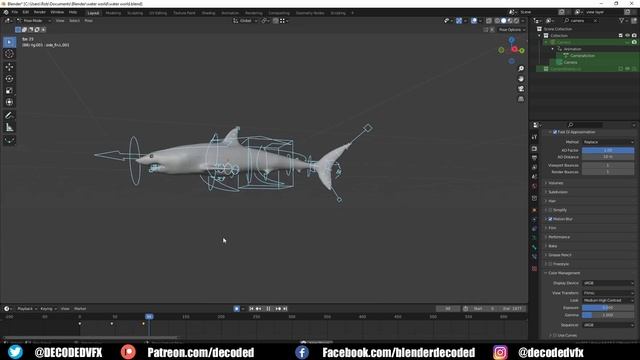Open the Keying menu in timeline
This screenshot has height=360, width=640.
(x=48, y=309)
